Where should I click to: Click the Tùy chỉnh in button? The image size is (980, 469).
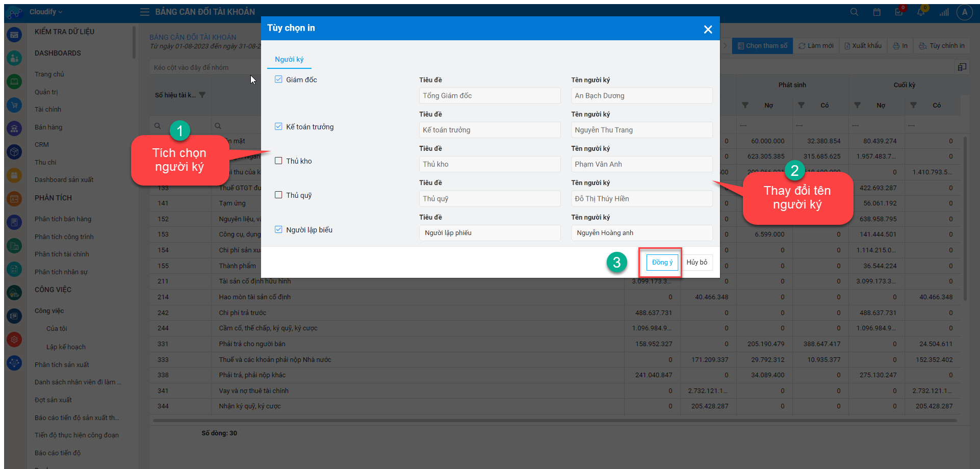click(x=942, y=45)
